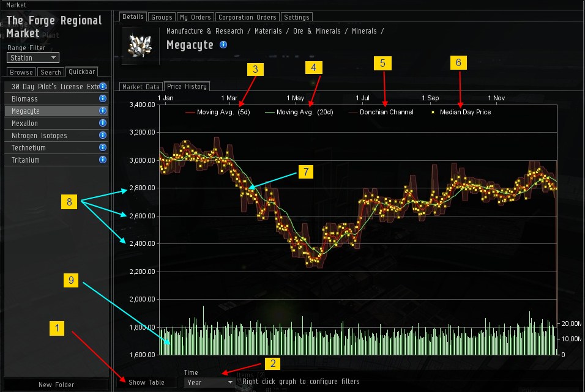Open Mexallon info icon
The image size is (585, 392).
coord(103,123)
